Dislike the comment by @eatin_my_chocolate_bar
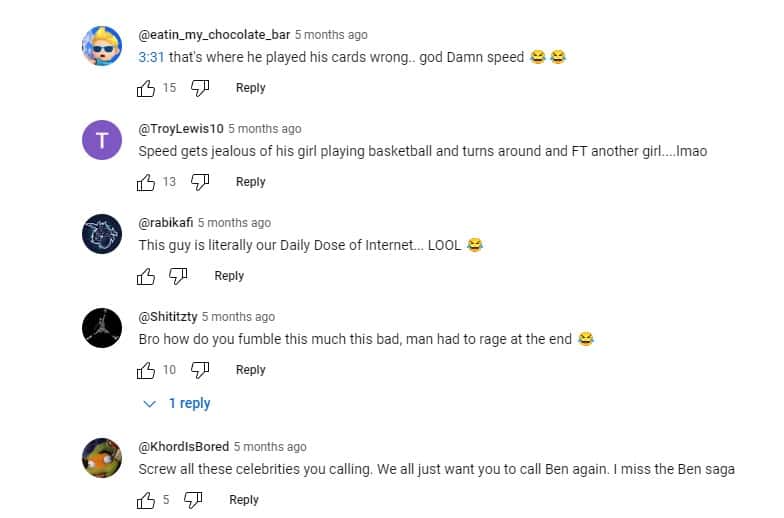This screenshot has height=518, width=784. tap(200, 88)
